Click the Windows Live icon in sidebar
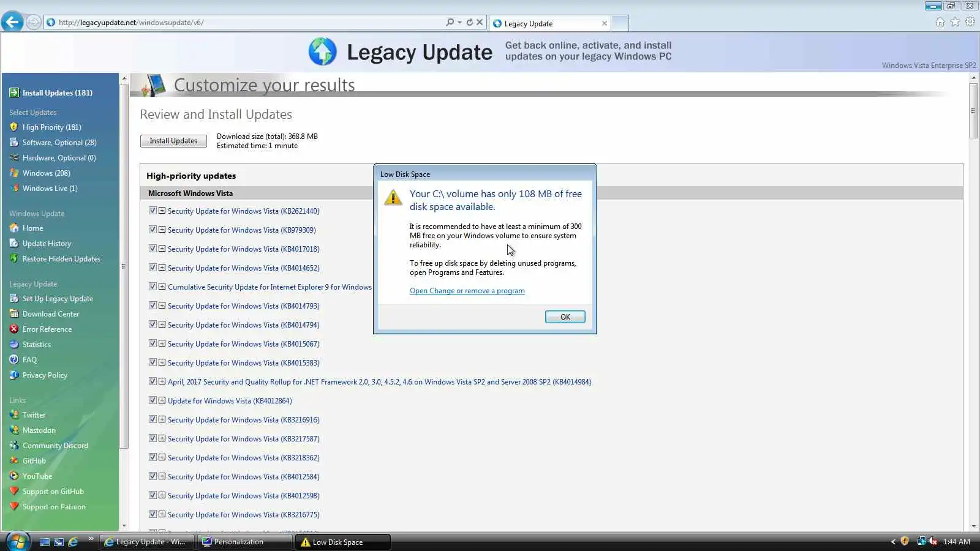The width and height of the screenshot is (980, 551). (14, 189)
